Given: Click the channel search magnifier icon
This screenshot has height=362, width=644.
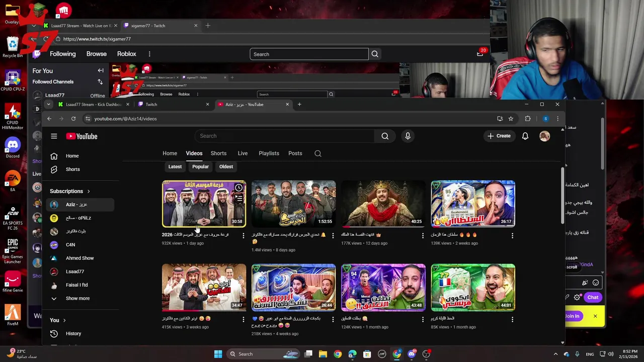Looking at the screenshot, I should tap(318, 153).
